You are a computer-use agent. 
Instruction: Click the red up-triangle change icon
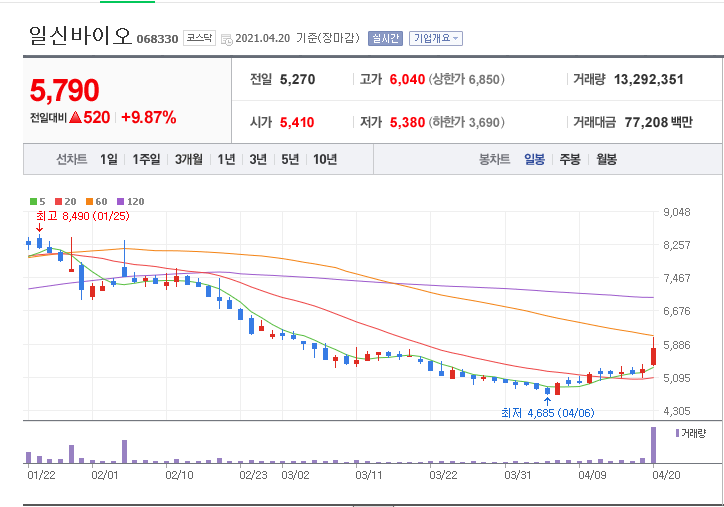click(x=75, y=117)
